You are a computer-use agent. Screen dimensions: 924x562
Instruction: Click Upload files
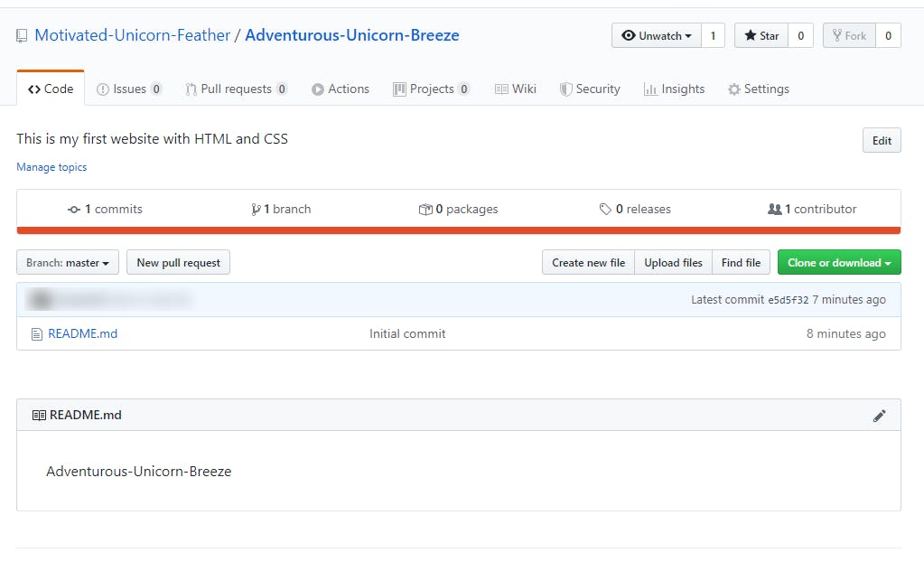[x=673, y=262]
